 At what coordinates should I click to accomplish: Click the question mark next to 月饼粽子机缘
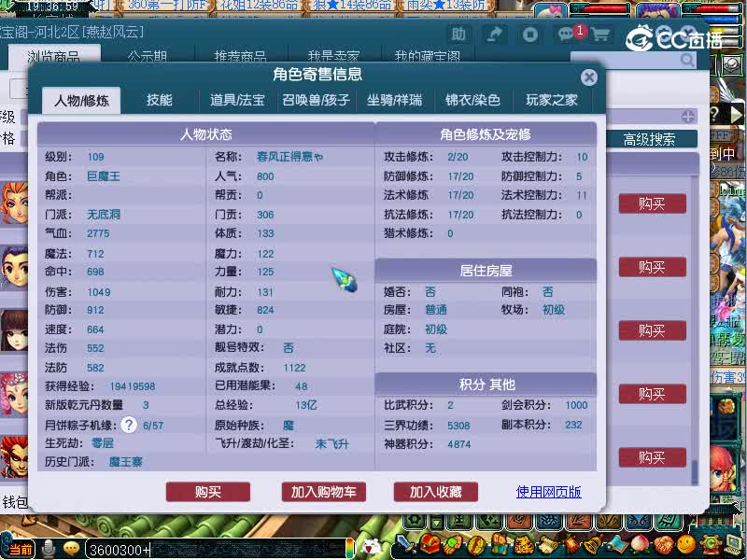coord(129,425)
